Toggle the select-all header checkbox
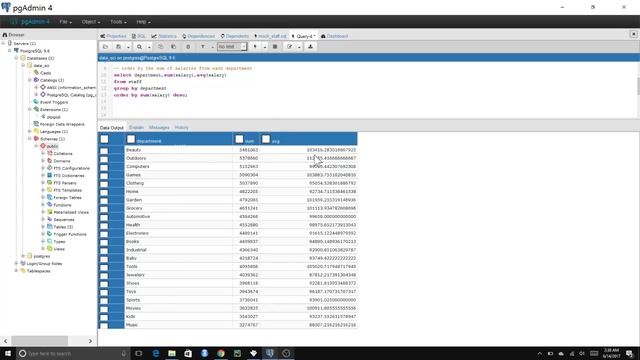The image size is (640, 360). click(x=104, y=139)
